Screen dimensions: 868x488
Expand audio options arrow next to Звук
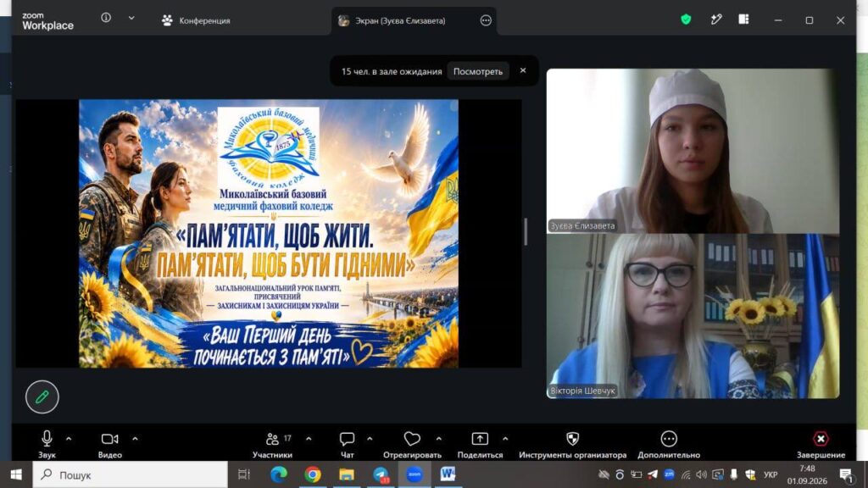(69, 439)
